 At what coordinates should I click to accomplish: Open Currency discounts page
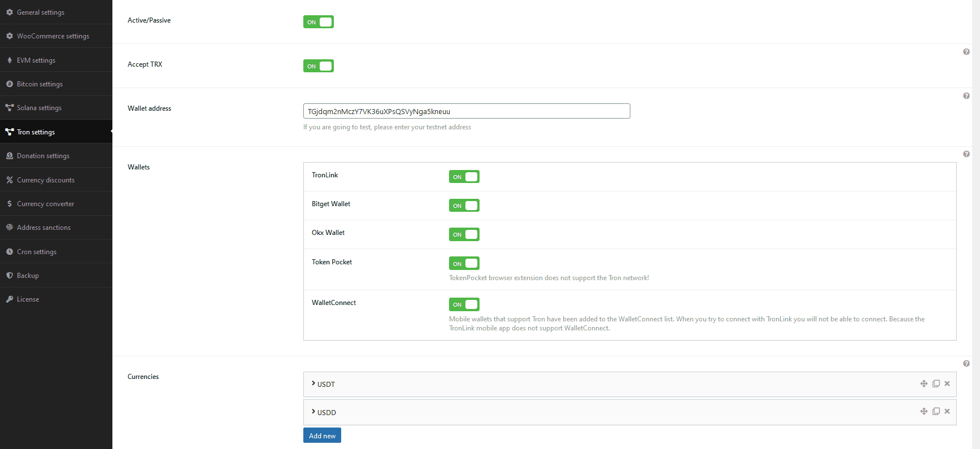56,180
